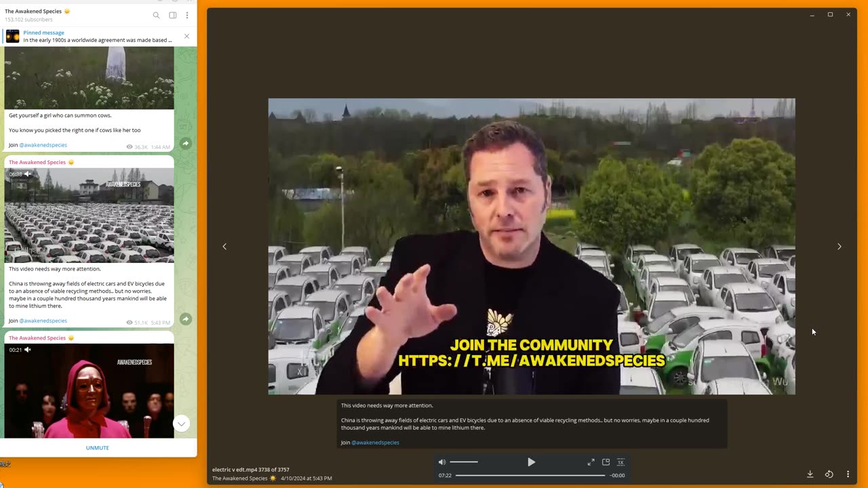Click the pinned message thumbnail
The width and height of the screenshot is (868, 488).
pos(13,37)
